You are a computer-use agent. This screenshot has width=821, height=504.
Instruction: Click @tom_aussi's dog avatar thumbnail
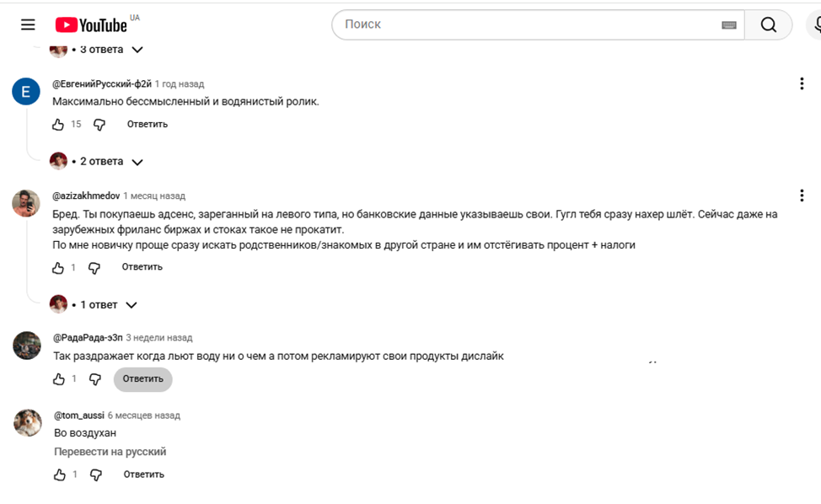(x=27, y=423)
